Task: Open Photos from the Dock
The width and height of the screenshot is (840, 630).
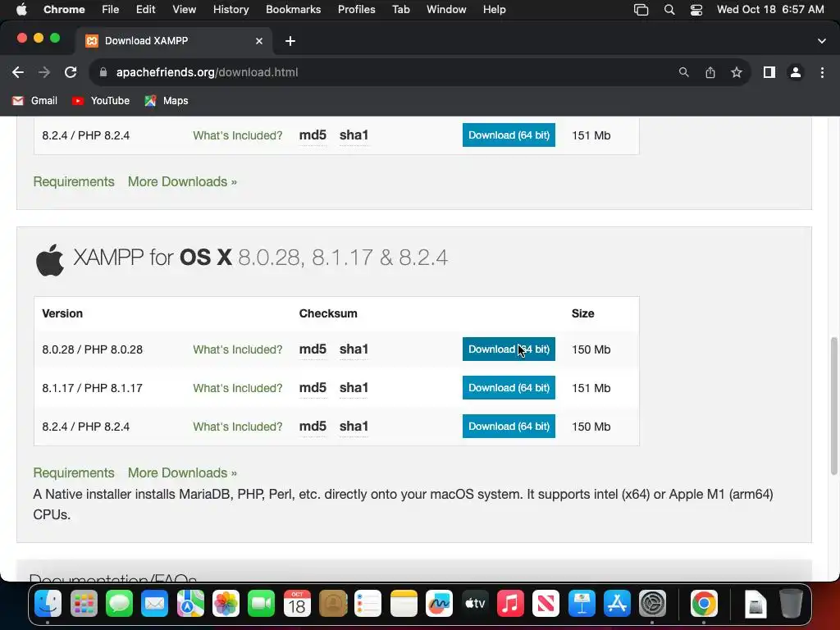Action: click(226, 604)
